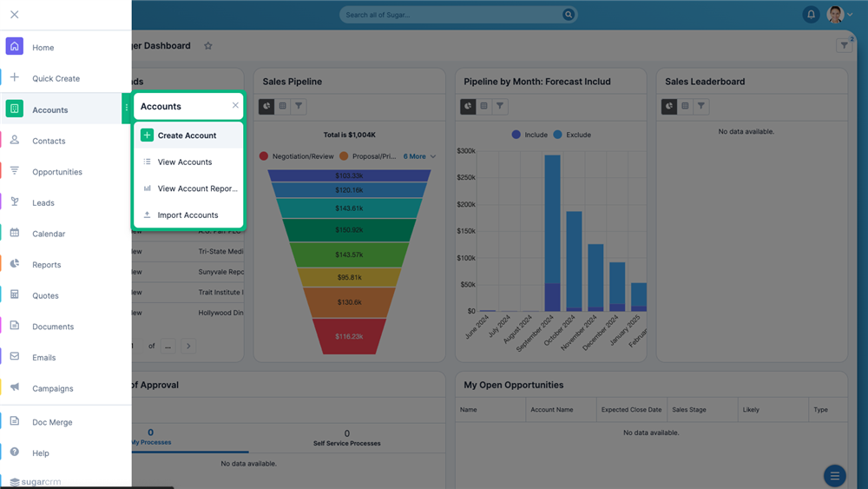Open the Calendar module
Screen dimensions: 868x489
[49, 234]
